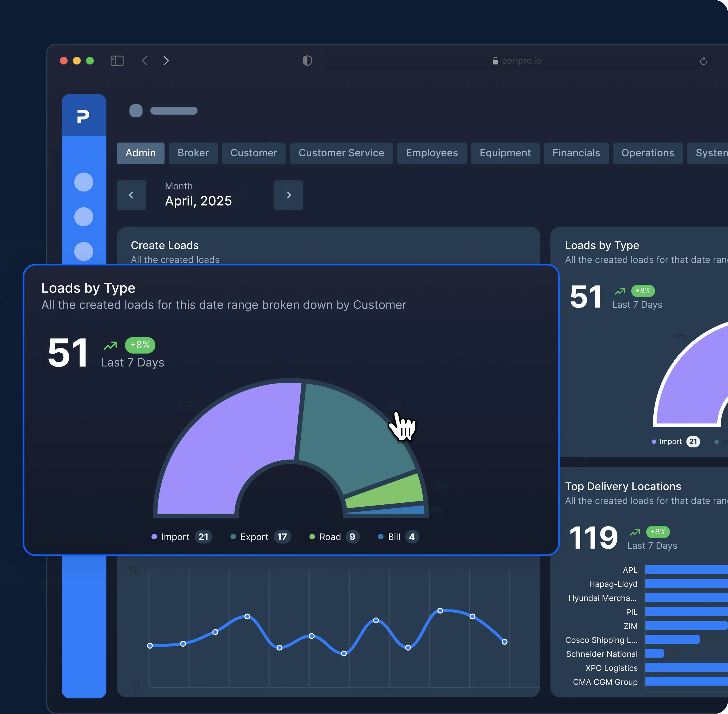Reload the page with refresh icon
This screenshot has width=728, height=714.
pyautogui.click(x=703, y=61)
